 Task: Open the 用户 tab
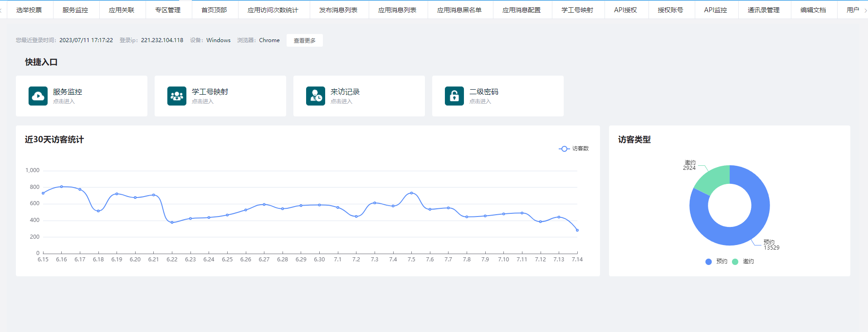tap(853, 10)
